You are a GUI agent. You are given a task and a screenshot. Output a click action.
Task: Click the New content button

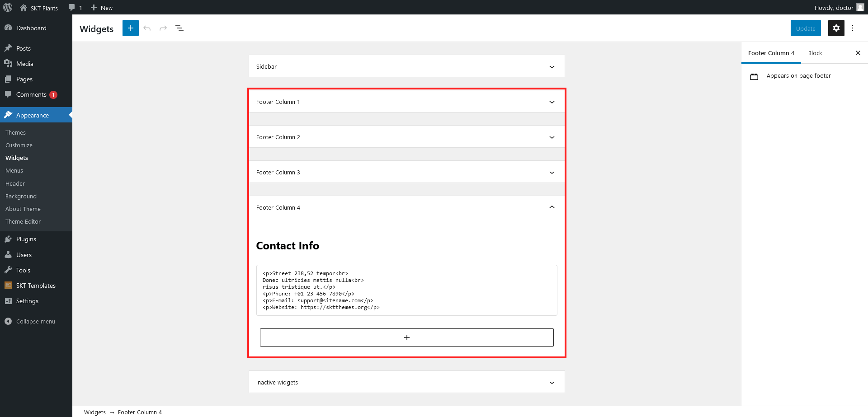click(x=102, y=8)
